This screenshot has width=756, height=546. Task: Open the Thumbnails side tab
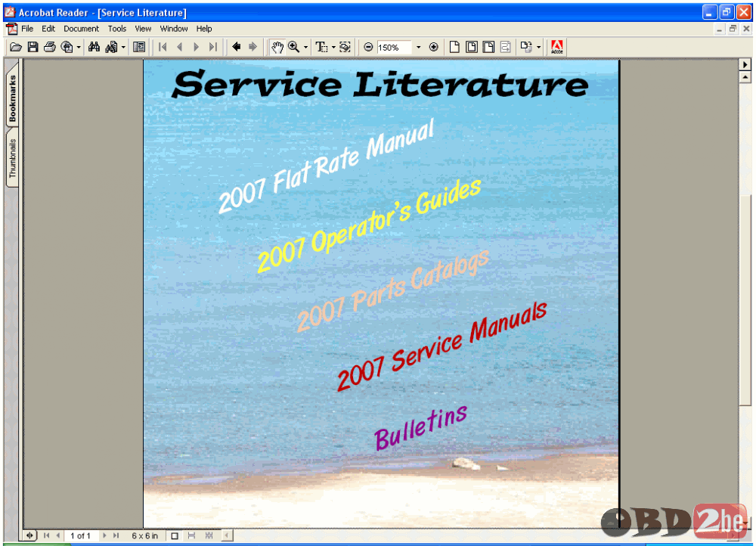(13, 158)
